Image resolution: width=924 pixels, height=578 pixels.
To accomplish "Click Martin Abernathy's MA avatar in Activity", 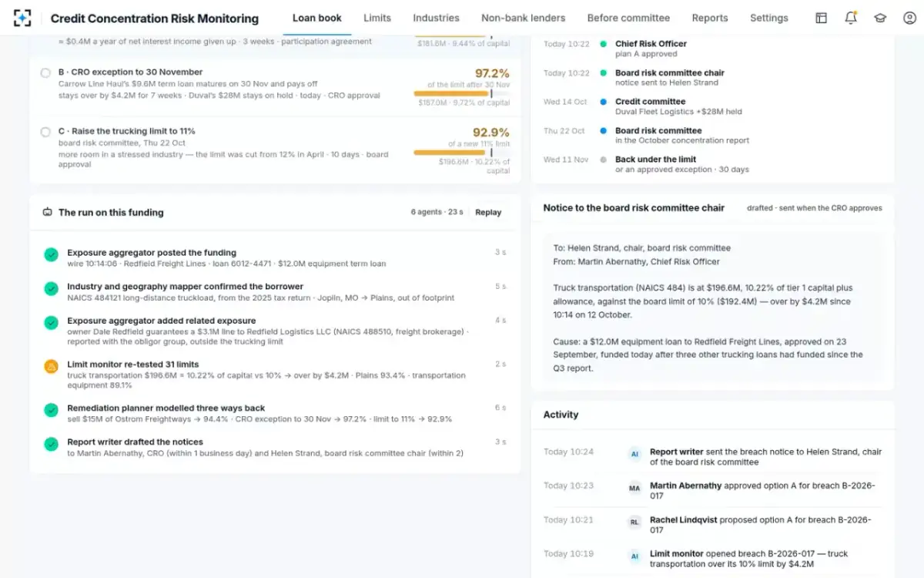I will [x=635, y=489].
